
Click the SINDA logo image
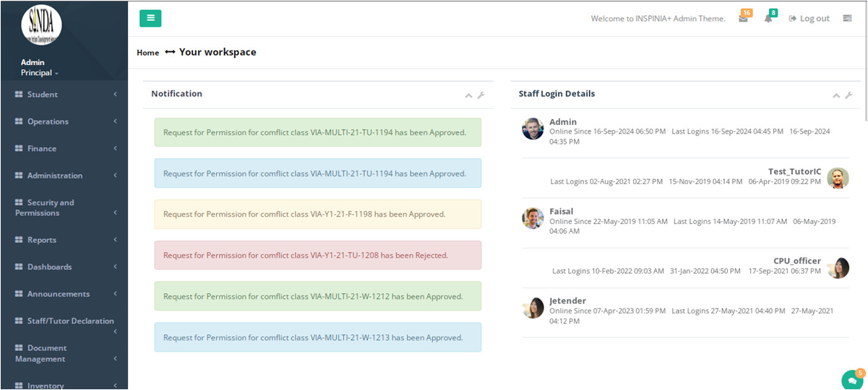pyautogui.click(x=42, y=25)
